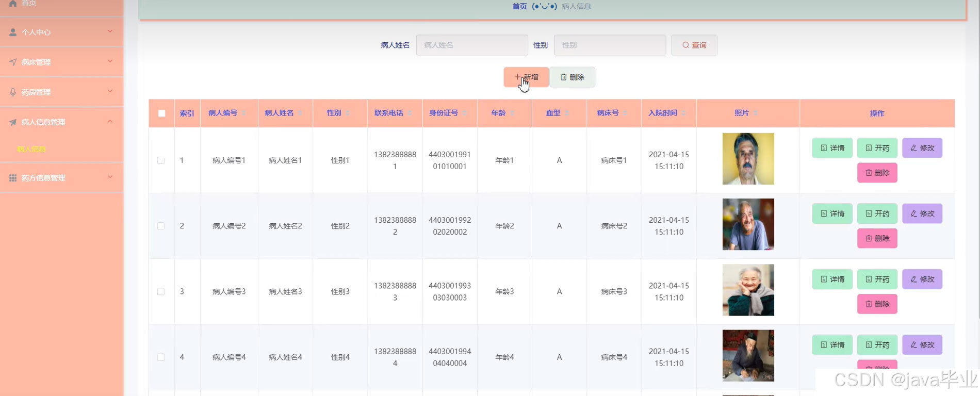Open 药方信息管理 sidebar menu
This screenshot has height=396, width=980.
61,177
